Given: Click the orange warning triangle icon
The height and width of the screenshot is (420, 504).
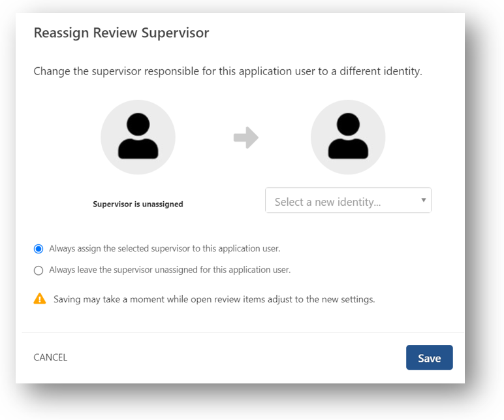Looking at the screenshot, I should tap(40, 299).
